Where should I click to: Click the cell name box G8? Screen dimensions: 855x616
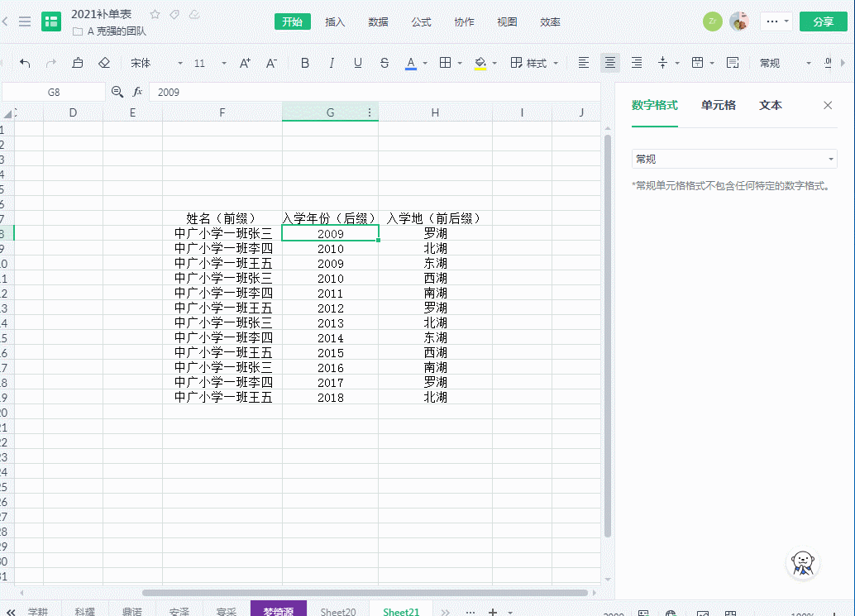tap(54, 92)
